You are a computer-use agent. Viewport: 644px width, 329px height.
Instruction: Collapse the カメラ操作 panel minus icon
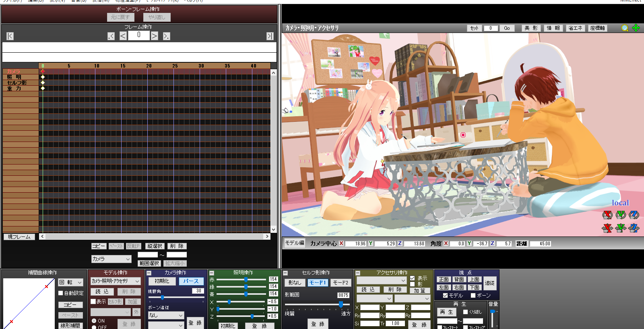point(149,273)
